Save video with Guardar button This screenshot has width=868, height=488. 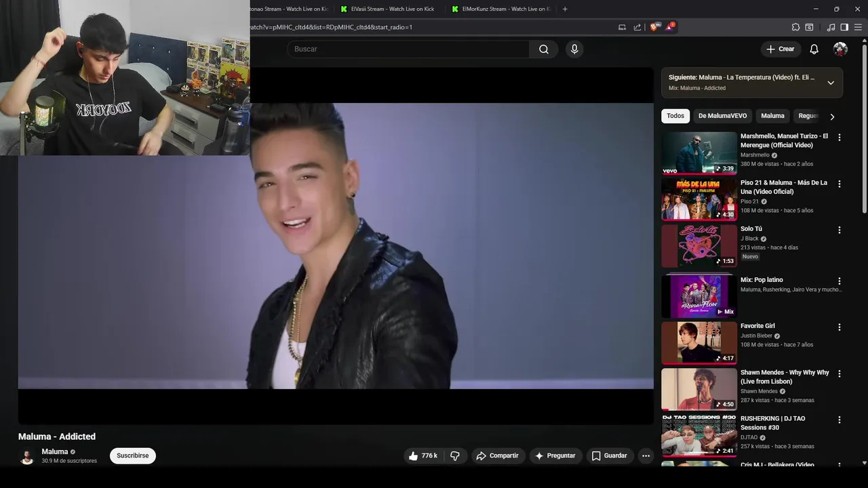609,455
